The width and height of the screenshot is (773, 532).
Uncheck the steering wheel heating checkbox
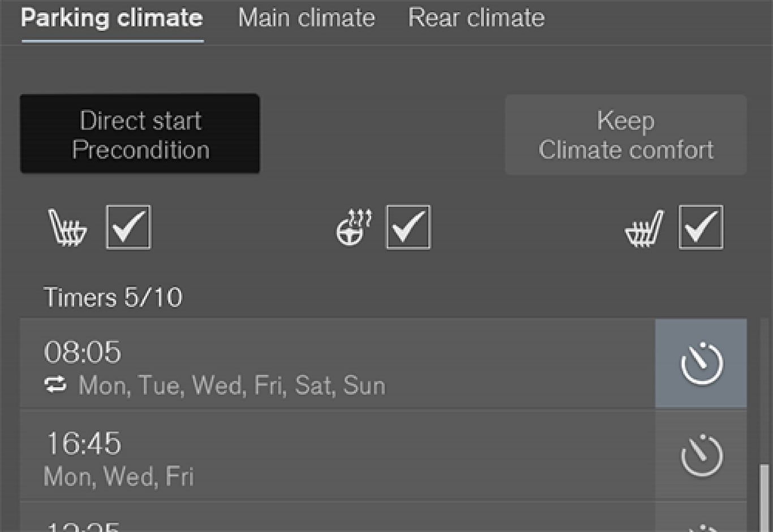(x=408, y=227)
